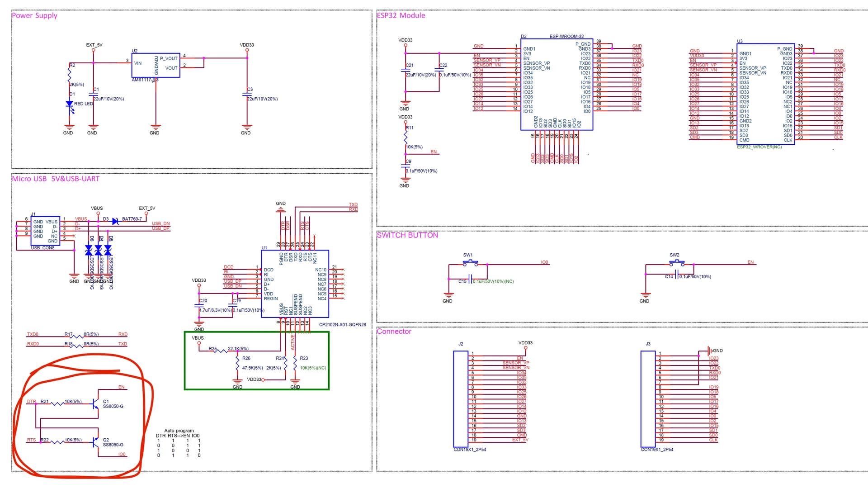Click the "Micro USB 5V&USB-UART" section title

tap(56, 179)
